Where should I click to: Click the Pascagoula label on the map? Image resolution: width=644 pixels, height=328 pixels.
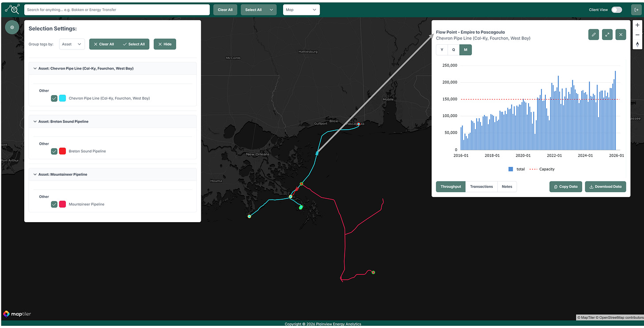[355, 123]
